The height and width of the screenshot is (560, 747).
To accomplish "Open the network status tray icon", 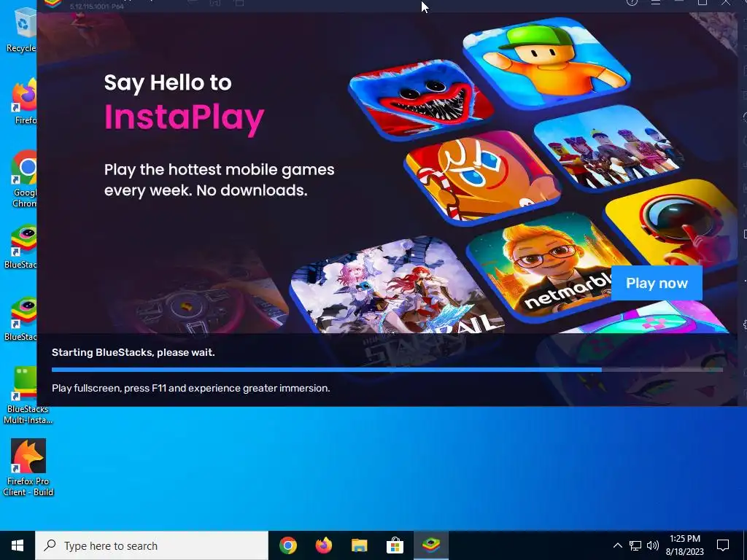I will tap(635, 545).
